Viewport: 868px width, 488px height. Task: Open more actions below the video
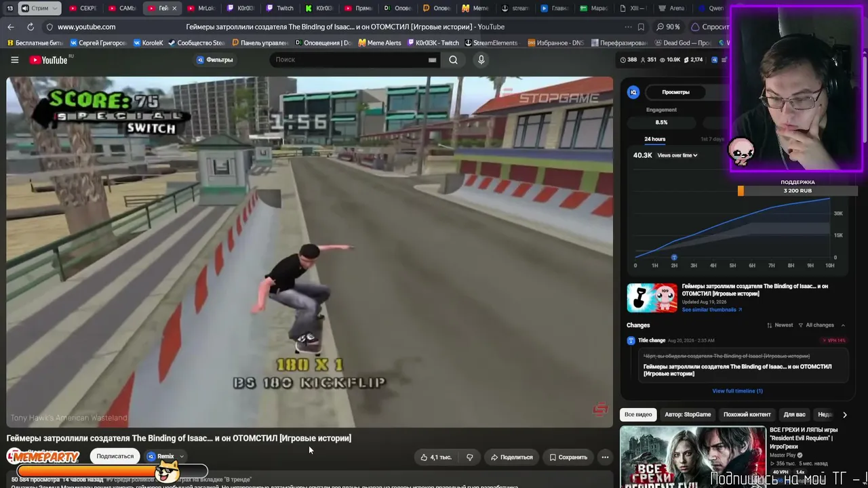coord(605,457)
